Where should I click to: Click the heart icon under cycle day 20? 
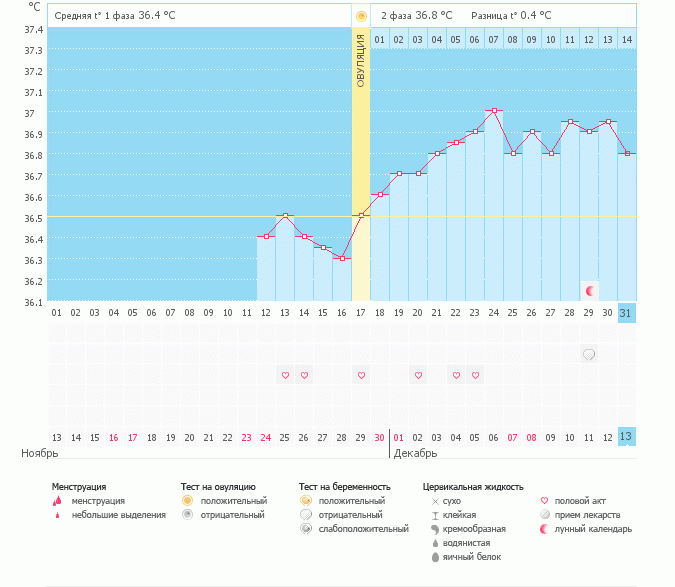click(418, 375)
